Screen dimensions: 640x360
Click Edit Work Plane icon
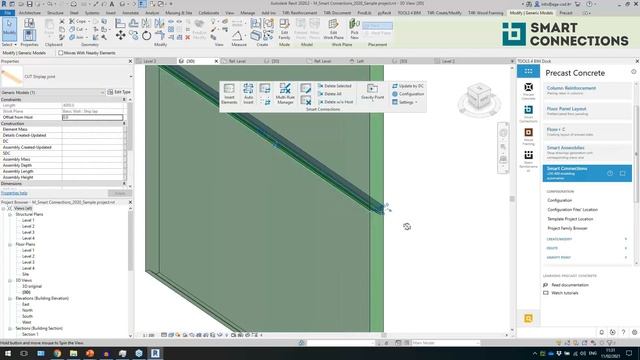click(333, 29)
